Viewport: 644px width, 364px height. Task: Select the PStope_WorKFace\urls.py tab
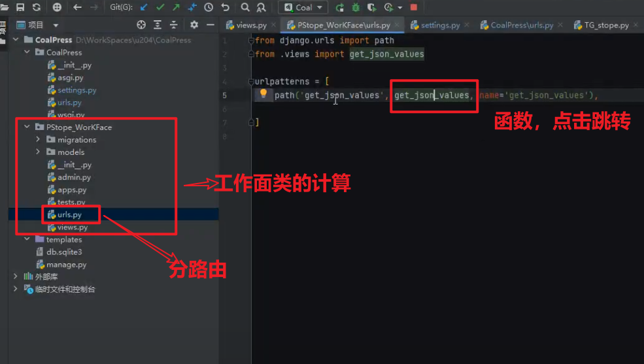(343, 25)
